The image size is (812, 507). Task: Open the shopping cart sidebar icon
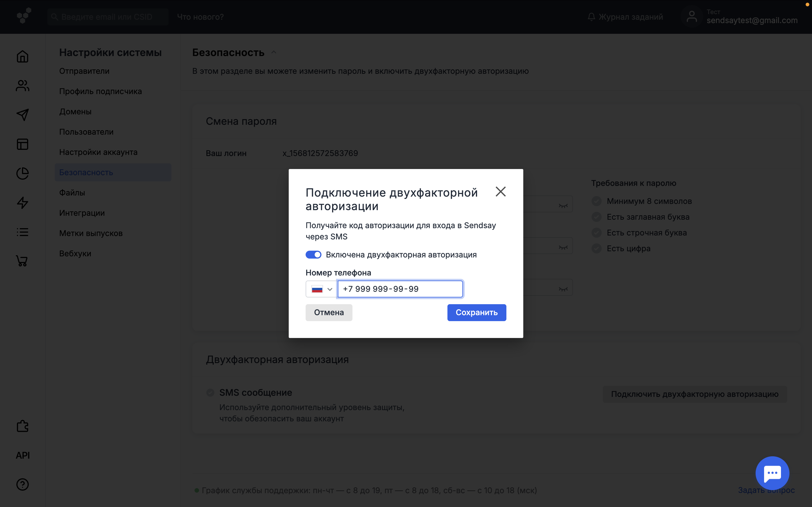pyautogui.click(x=23, y=261)
